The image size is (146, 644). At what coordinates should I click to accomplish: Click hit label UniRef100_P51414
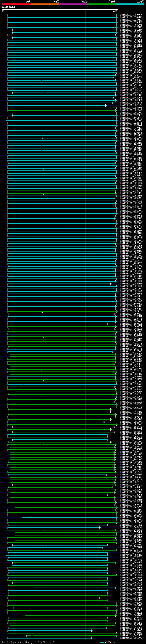click(131, 88)
